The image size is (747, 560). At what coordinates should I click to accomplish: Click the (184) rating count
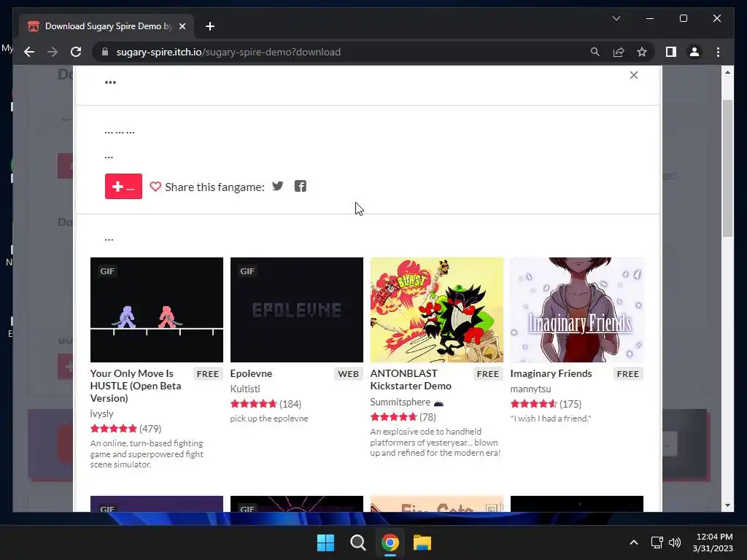[290, 404]
